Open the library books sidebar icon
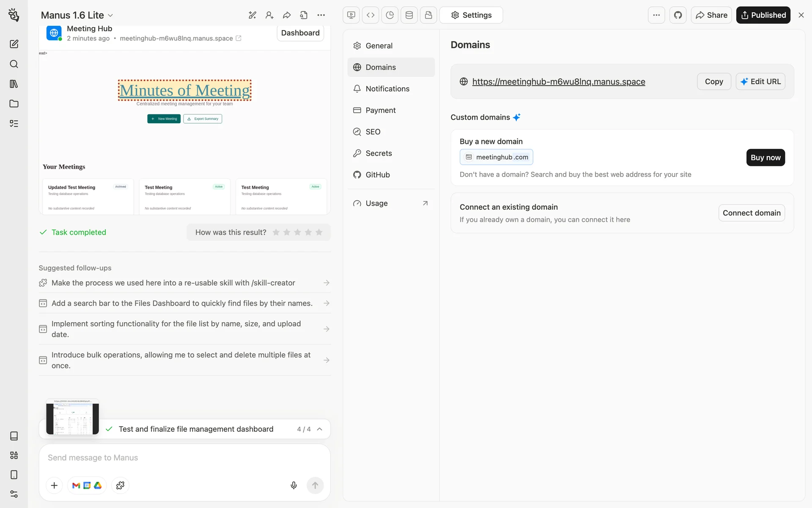Image resolution: width=812 pixels, height=508 pixels. 14,84
